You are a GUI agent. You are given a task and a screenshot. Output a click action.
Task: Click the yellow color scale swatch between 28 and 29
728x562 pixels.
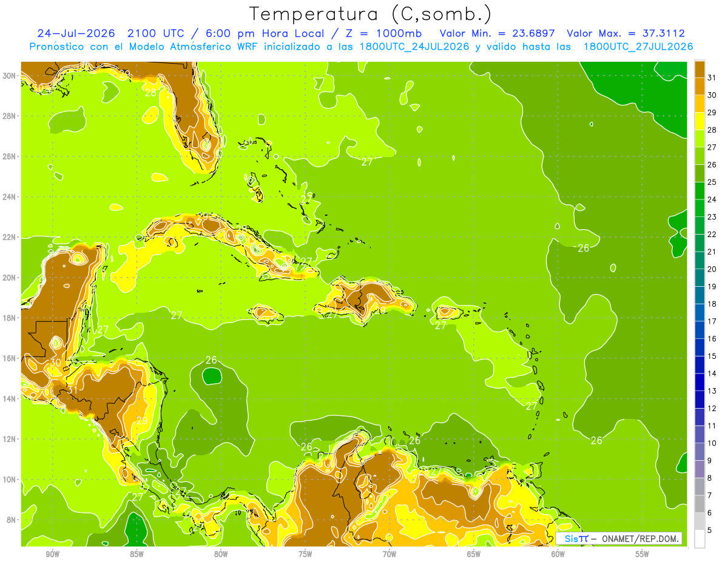pos(699,121)
